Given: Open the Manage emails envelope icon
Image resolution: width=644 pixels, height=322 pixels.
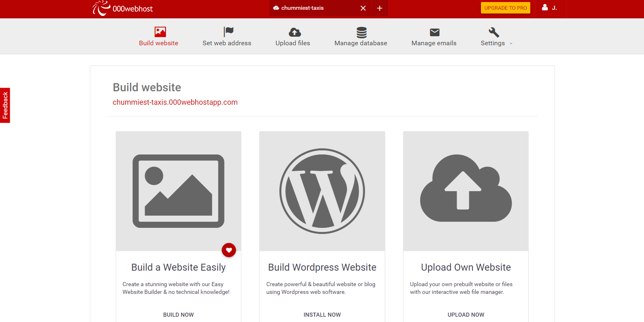Looking at the screenshot, I should 434,32.
